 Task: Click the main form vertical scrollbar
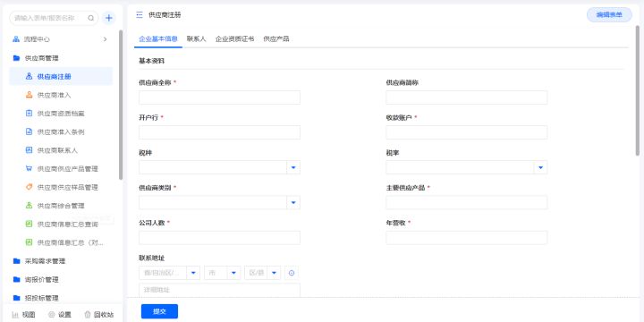(638, 90)
